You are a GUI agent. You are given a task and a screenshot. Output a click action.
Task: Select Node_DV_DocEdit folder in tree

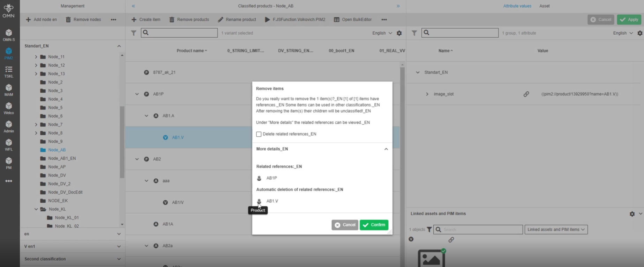(x=65, y=192)
